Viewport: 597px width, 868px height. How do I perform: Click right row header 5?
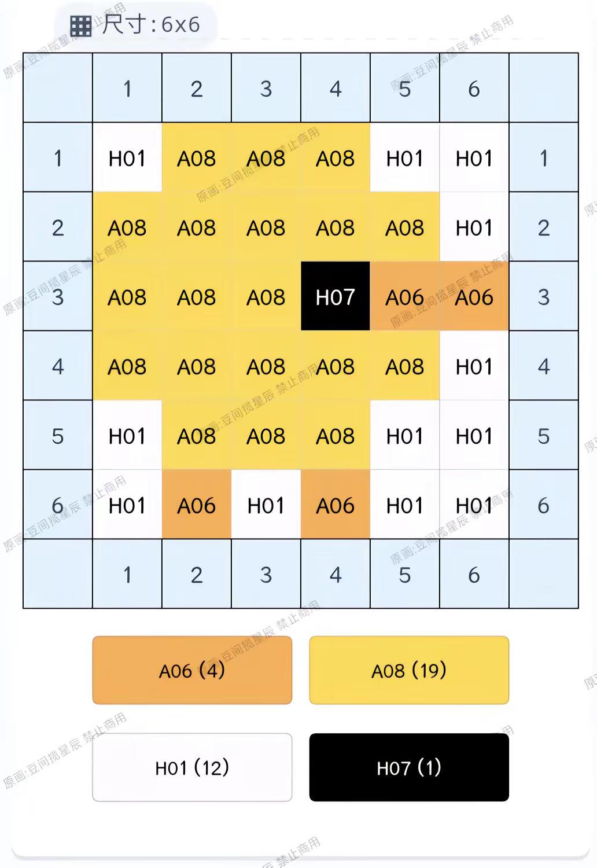click(x=544, y=435)
